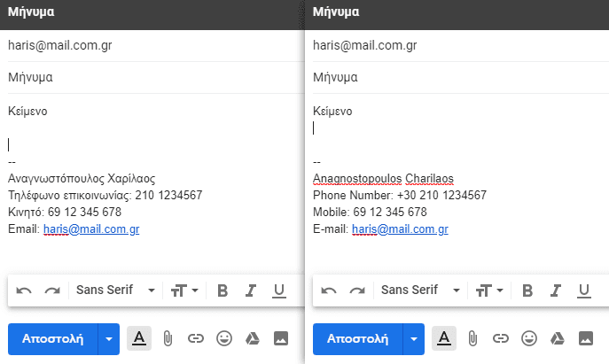Click body text Κείμενο in right window
The image size is (609, 364).
tap(332, 112)
